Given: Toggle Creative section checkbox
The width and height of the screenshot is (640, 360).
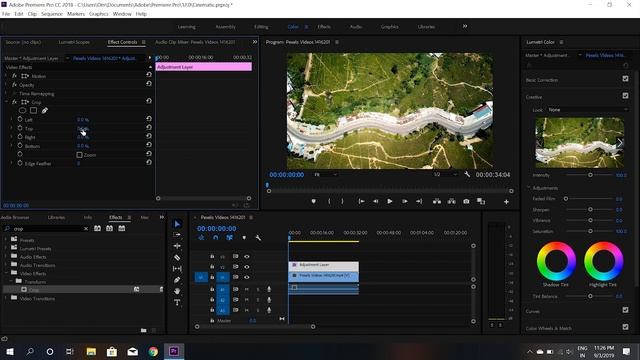Looking at the screenshot, I should click(x=625, y=96).
